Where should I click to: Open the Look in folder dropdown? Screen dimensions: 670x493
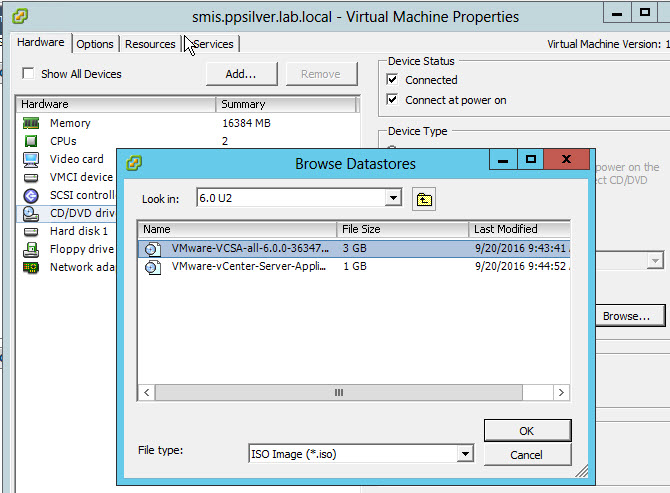pos(393,198)
